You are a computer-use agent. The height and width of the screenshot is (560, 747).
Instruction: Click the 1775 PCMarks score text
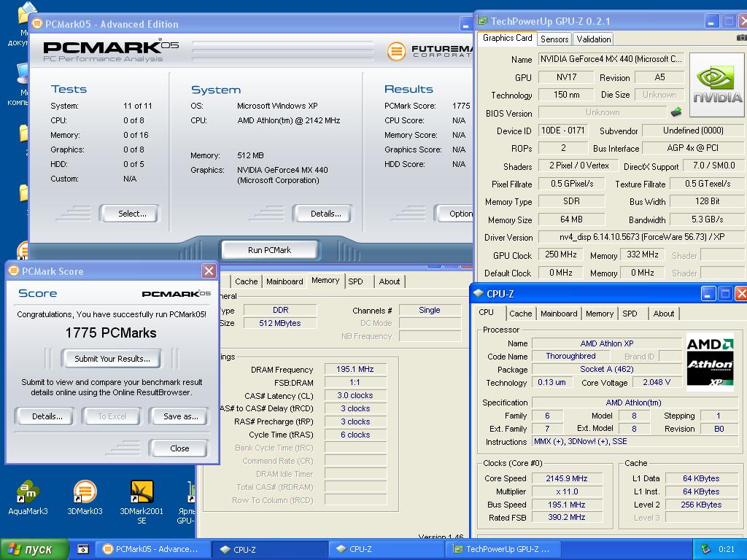[x=111, y=332]
